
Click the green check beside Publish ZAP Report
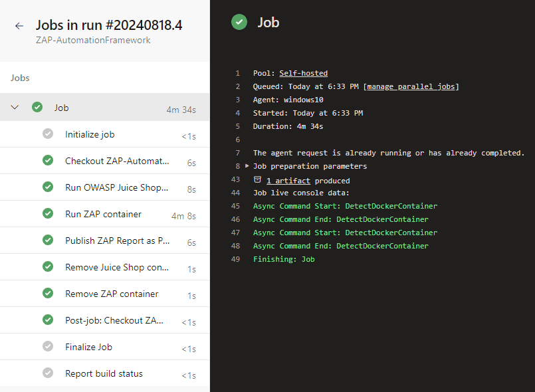(48, 240)
